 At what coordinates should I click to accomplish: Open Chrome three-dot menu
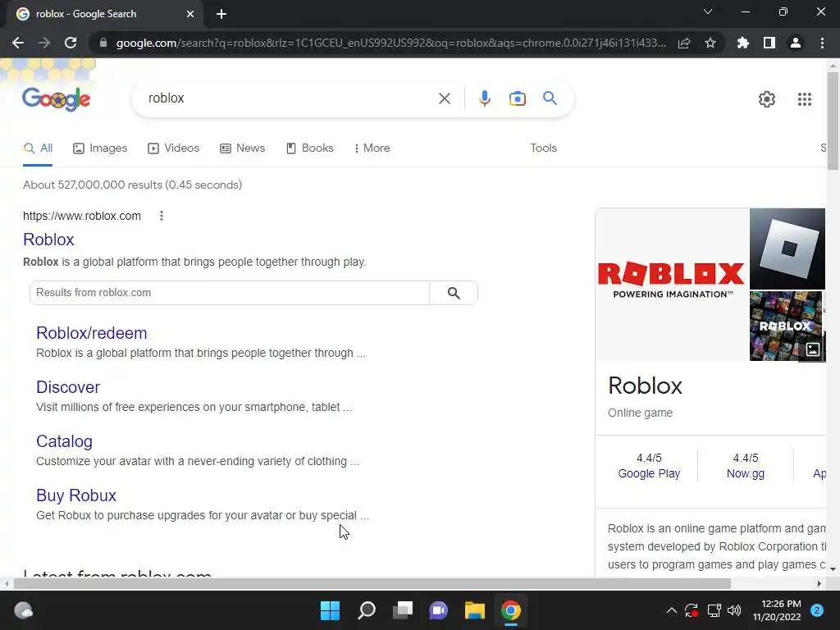click(822, 43)
